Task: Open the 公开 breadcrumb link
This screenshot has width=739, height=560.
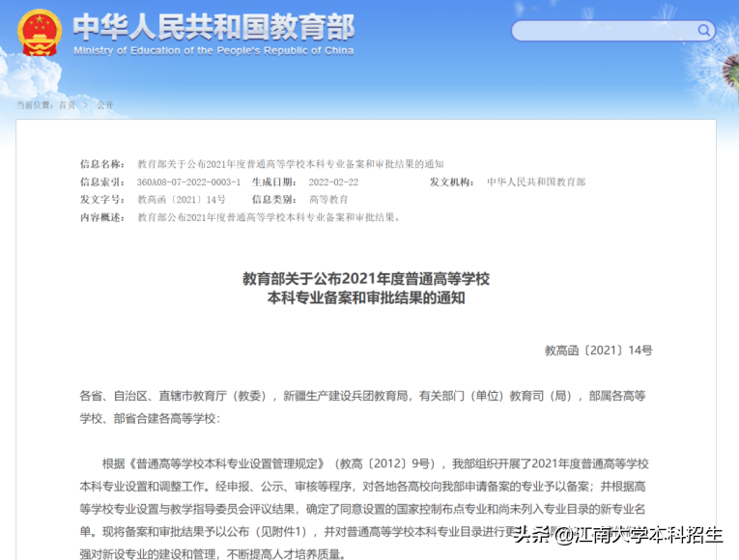Action: [x=105, y=105]
